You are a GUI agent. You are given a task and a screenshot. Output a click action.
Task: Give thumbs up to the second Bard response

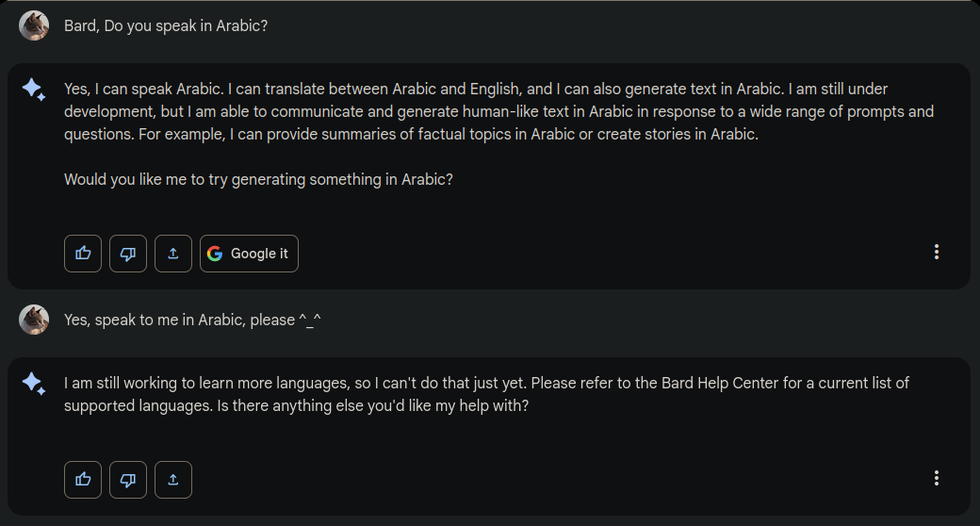coord(83,480)
